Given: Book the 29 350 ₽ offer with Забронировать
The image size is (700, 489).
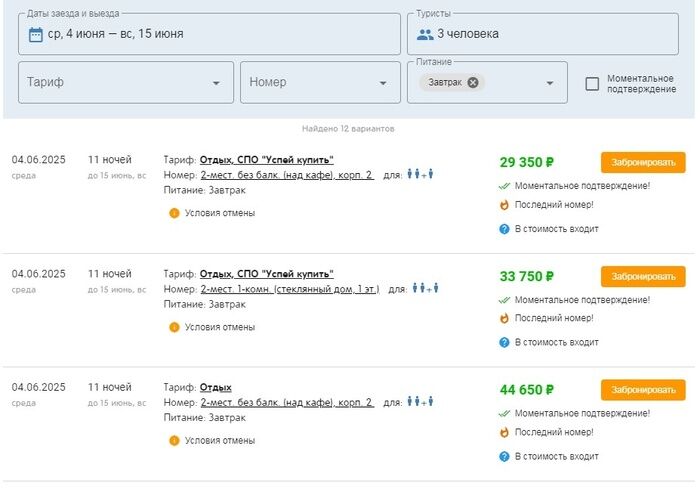Looking at the screenshot, I should [643, 163].
